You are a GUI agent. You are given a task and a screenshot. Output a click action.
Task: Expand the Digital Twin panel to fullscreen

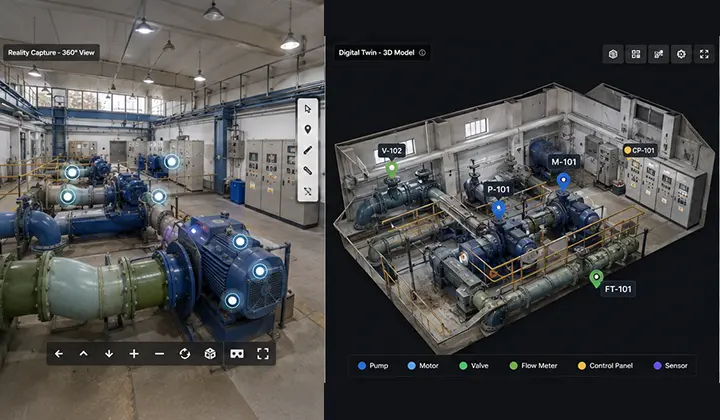pyautogui.click(x=704, y=54)
